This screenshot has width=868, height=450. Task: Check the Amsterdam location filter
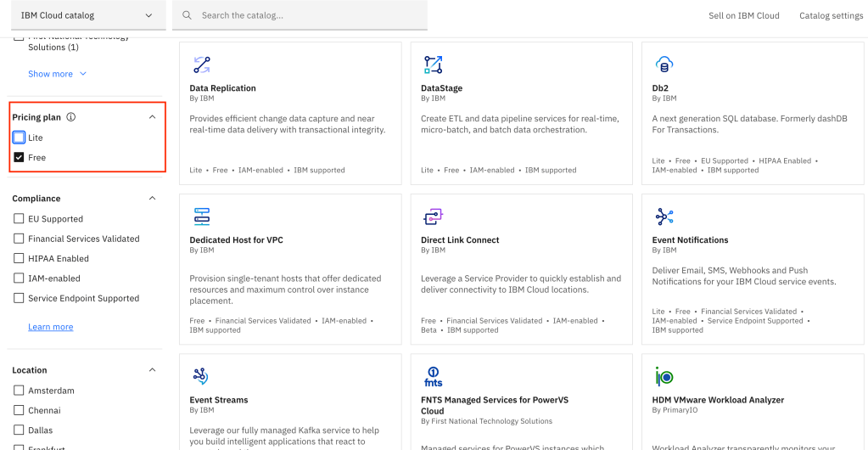pyautogui.click(x=19, y=391)
